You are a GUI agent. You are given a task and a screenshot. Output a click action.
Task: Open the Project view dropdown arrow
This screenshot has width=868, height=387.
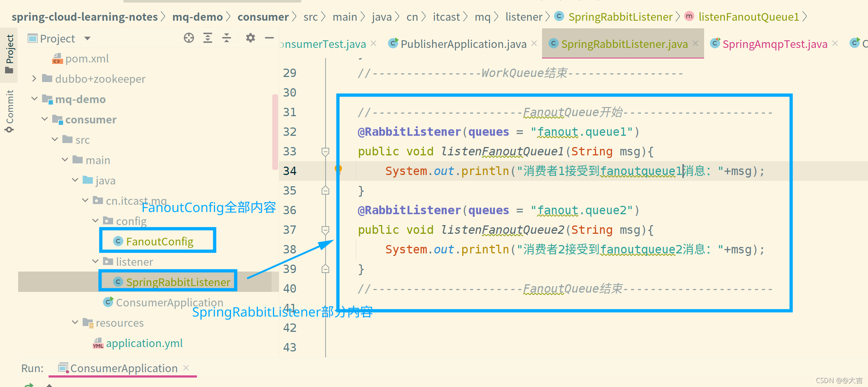tap(87, 38)
